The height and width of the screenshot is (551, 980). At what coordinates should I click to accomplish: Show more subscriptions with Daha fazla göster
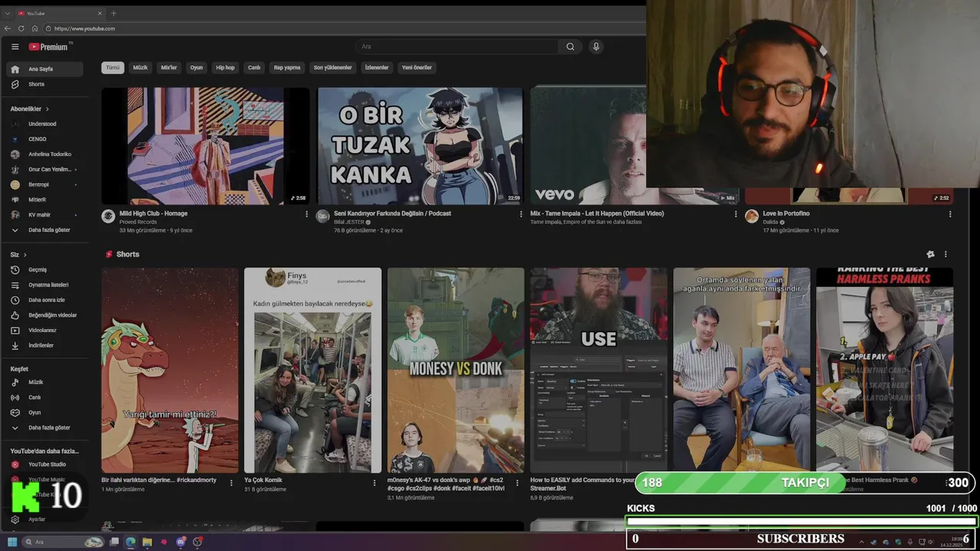pos(44,230)
